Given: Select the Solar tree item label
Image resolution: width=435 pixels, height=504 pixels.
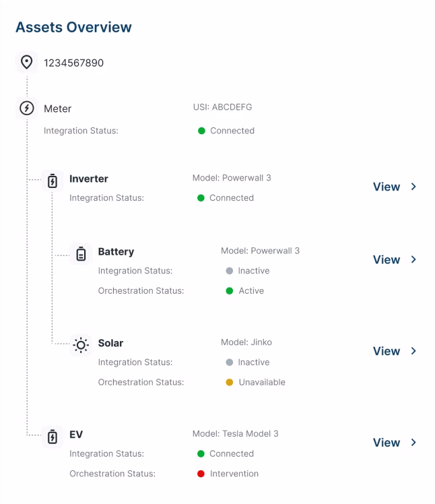Looking at the screenshot, I should 110,344.
